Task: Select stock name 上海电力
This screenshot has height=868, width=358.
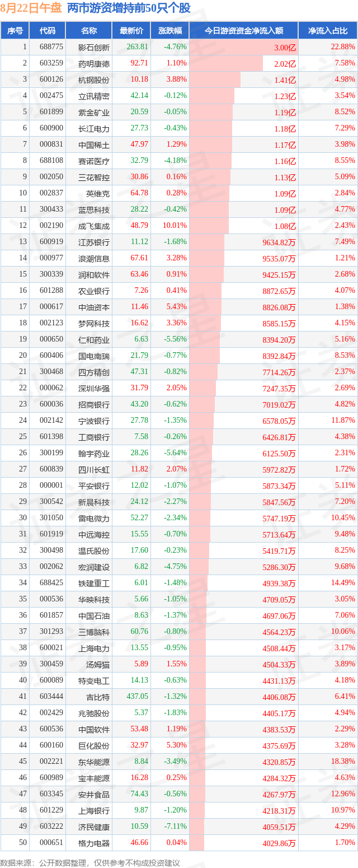Action: click(x=94, y=648)
